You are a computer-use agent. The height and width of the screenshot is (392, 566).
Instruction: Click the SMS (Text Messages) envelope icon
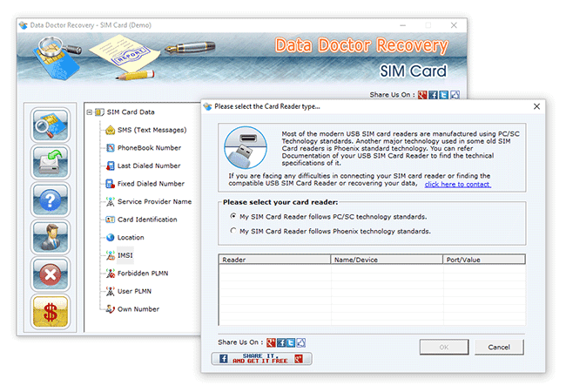pos(110,130)
